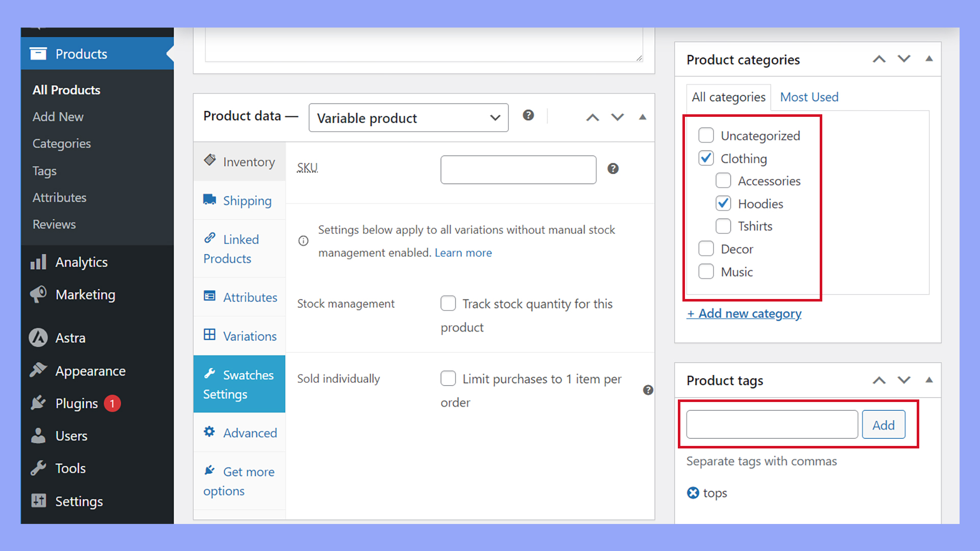Switch to the Most Used tab
Image resolution: width=980 pixels, height=551 pixels.
(809, 97)
